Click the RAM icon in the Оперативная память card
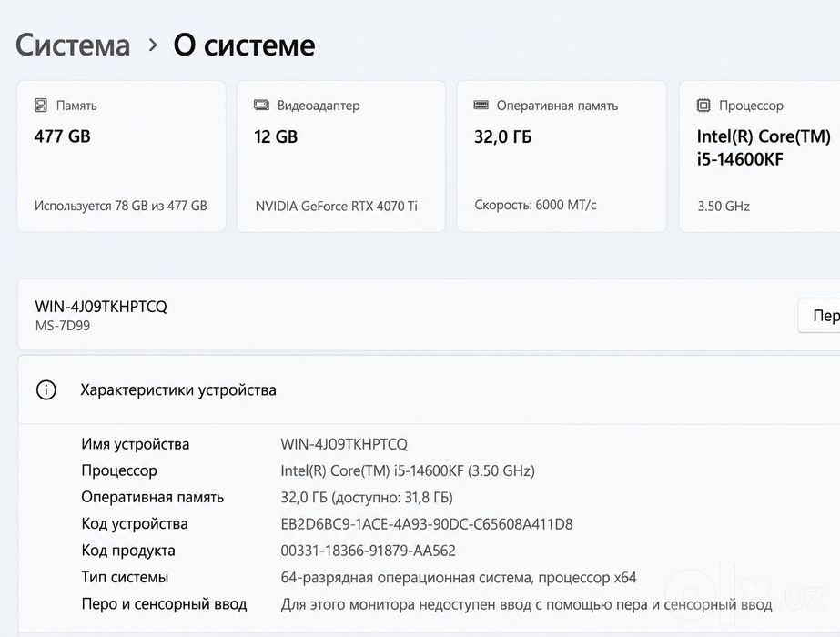This screenshot has height=637, width=840. point(481,105)
